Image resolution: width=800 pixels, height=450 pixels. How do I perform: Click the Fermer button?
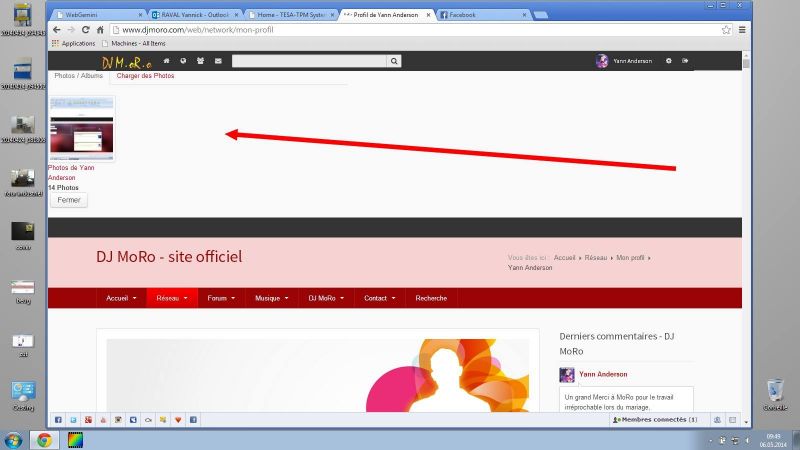click(69, 200)
